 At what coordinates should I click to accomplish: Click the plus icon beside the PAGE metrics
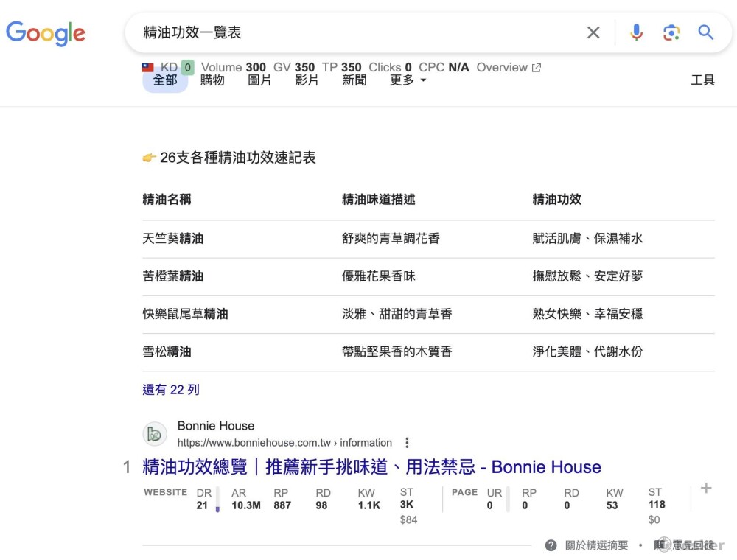click(705, 488)
